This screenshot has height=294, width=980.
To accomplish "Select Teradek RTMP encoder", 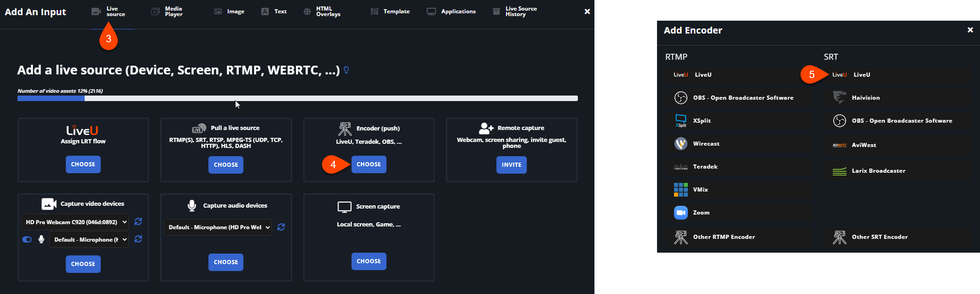I will point(739,167).
